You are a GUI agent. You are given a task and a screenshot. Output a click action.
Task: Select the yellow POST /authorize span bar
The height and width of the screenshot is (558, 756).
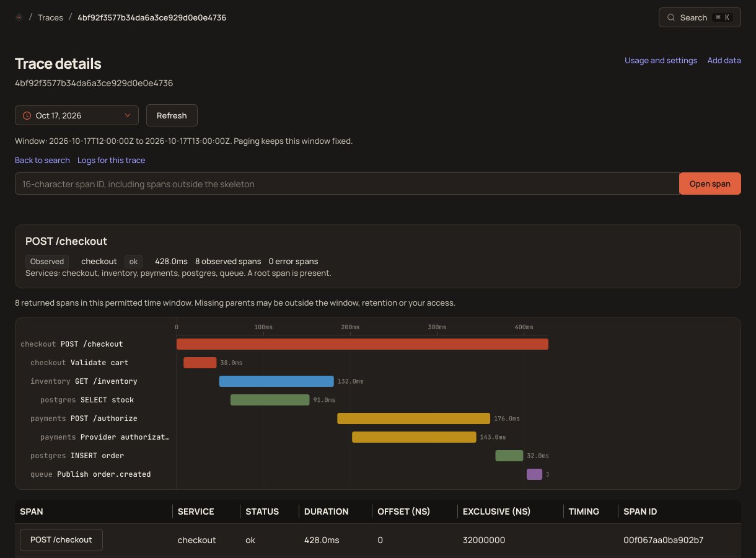(414, 418)
